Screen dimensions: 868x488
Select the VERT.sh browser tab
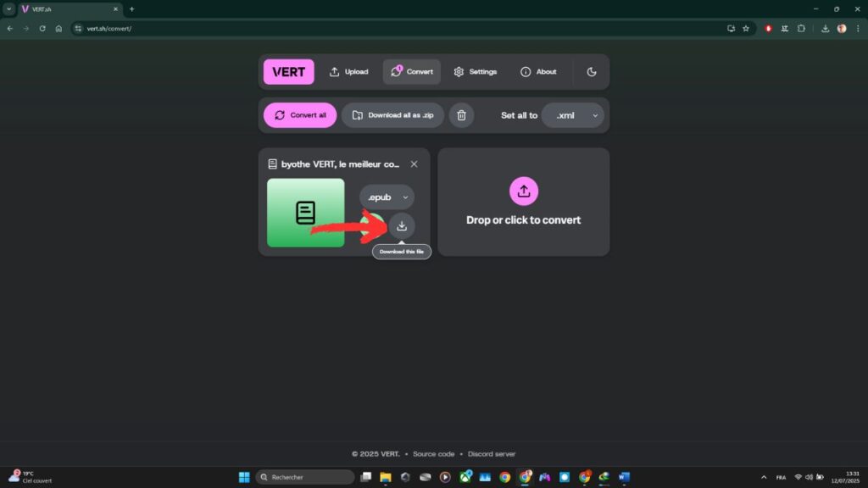[70, 9]
